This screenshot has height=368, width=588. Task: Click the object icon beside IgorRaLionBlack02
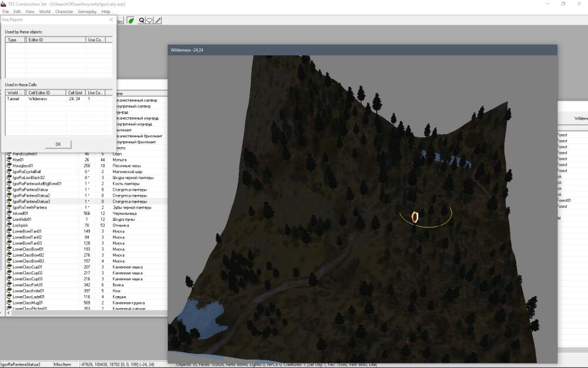9,178
